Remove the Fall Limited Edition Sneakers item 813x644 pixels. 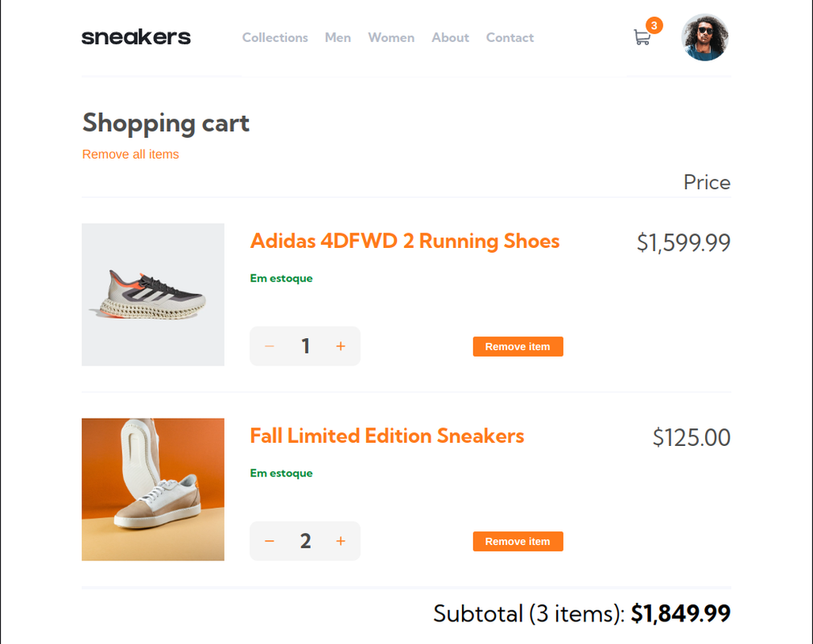[518, 541]
